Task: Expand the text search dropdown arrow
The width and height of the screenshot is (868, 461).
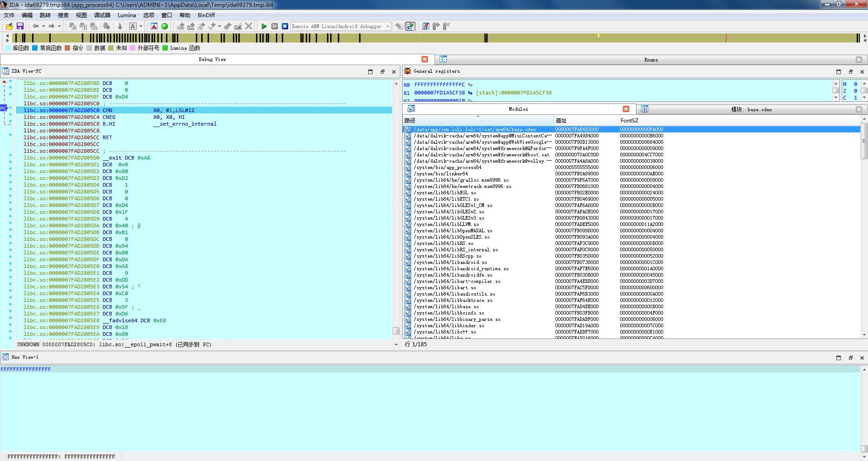Action: pos(141,26)
